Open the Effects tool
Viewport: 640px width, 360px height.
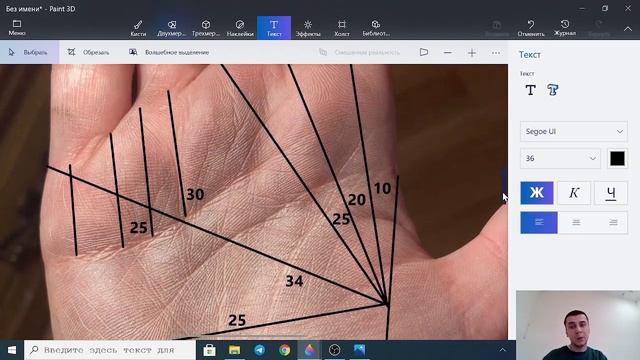click(308, 28)
